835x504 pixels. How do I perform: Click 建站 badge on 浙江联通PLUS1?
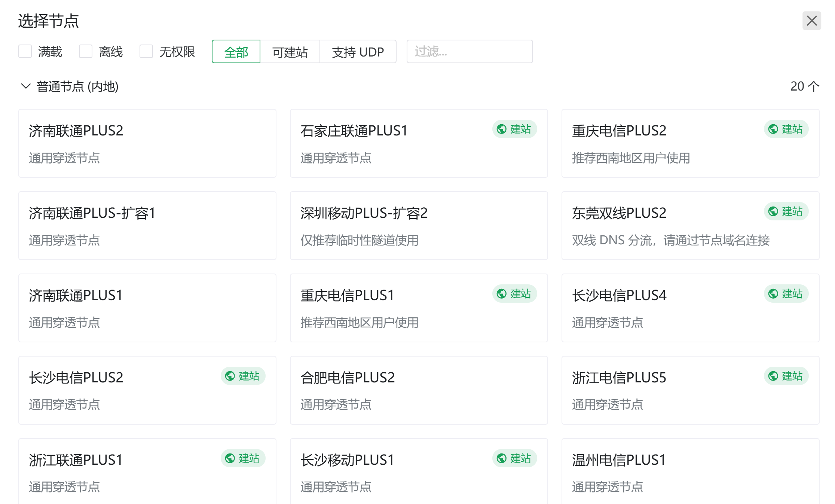(x=243, y=459)
